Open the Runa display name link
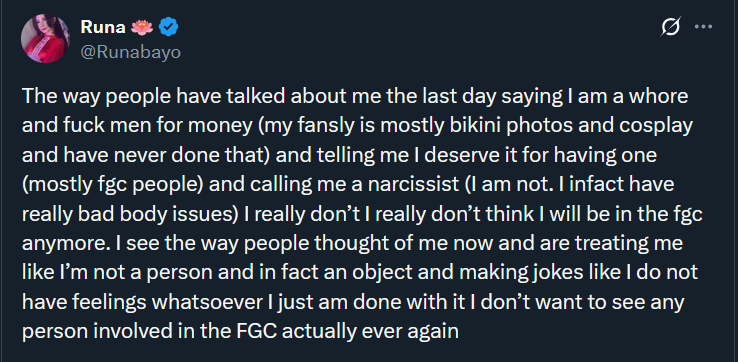738x362 pixels. pyautogui.click(x=103, y=27)
